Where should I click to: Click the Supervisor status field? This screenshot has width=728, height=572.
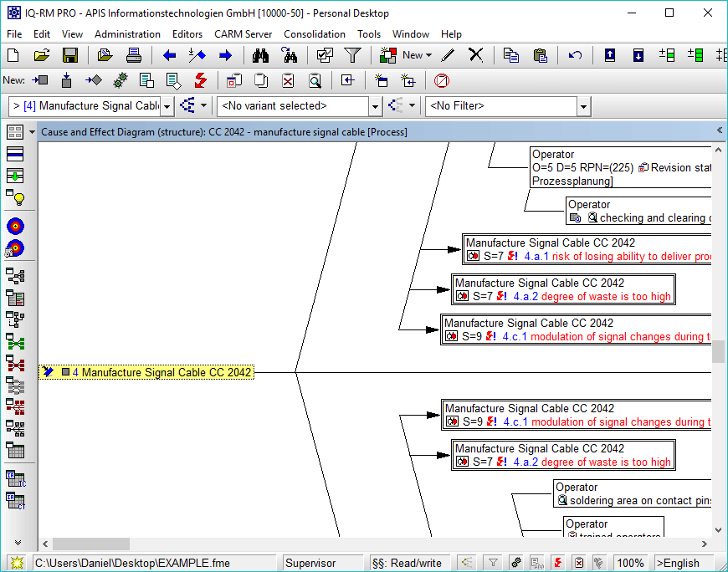[323, 563]
